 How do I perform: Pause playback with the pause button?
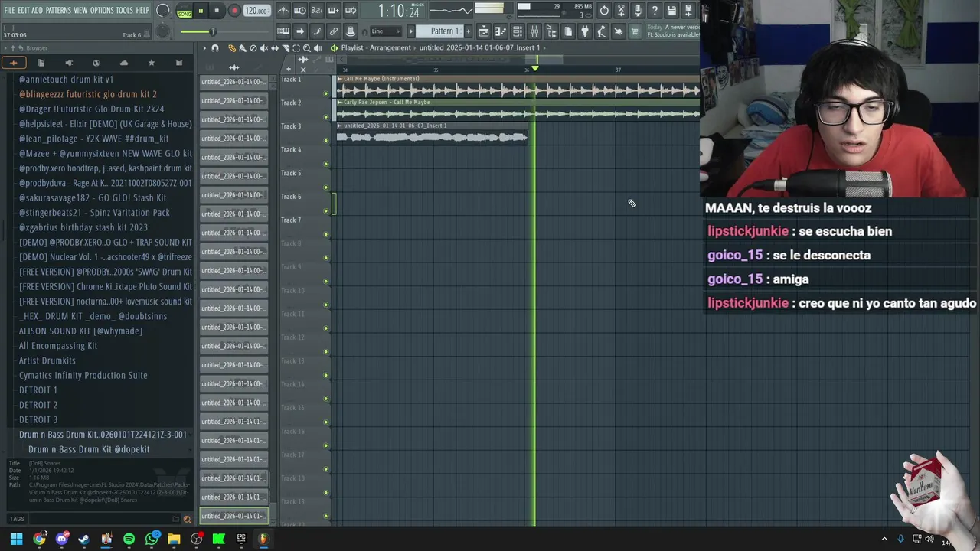click(201, 11)
